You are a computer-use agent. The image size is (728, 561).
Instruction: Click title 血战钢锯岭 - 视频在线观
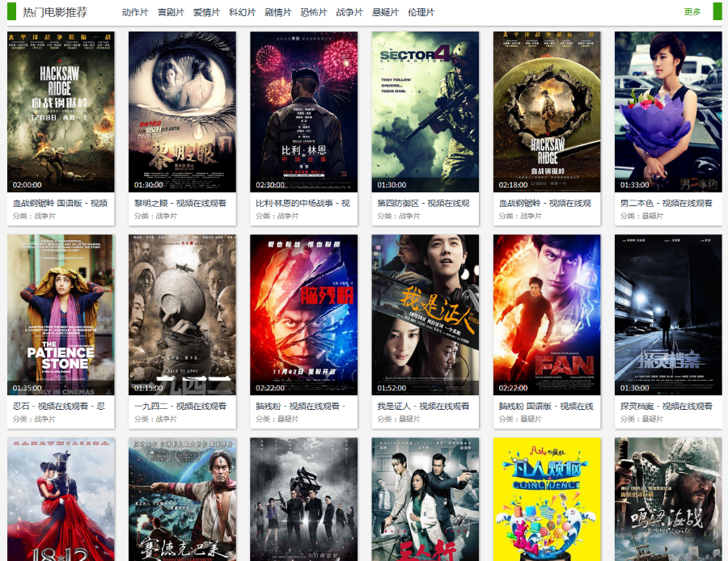point(545,203)
